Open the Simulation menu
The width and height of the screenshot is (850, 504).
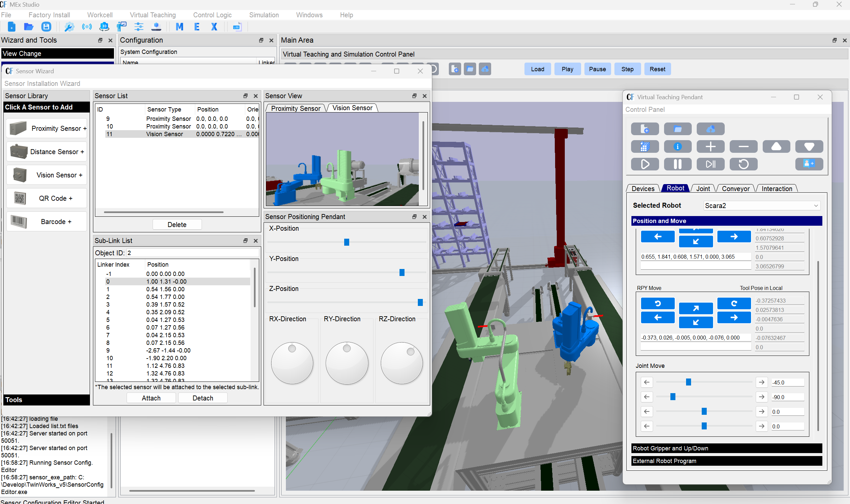click(264, 15)
